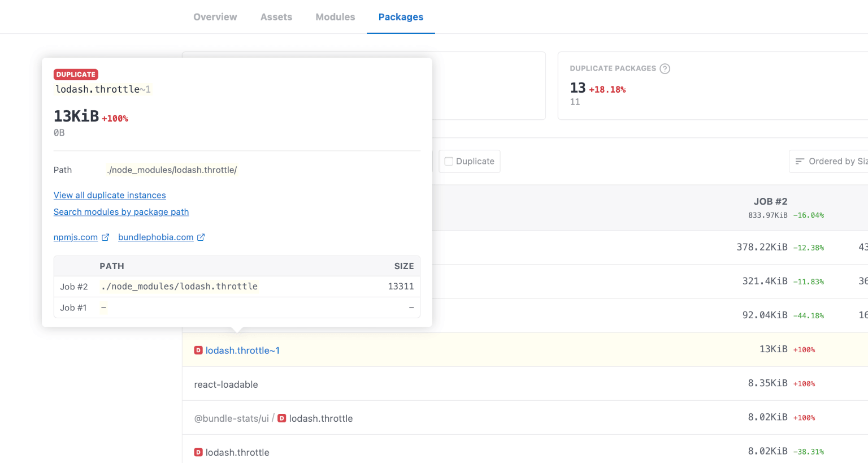Click the Job #2 row in popover table
Image resolution: width=868 pixels, height=463 pixels.
(x=237, y=287)
